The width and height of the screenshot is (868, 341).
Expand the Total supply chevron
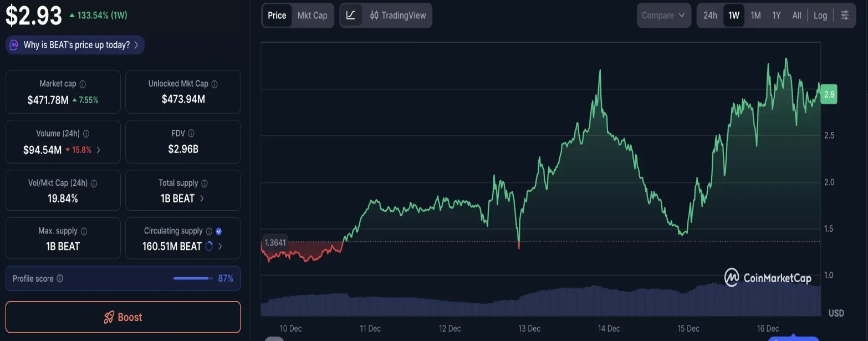pos(202,199)
